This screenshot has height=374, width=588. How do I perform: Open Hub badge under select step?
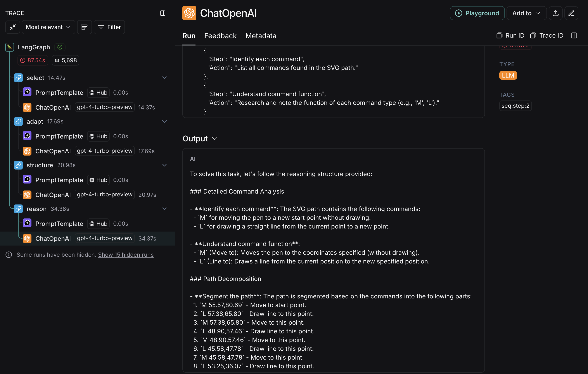[x=99, y=93]
